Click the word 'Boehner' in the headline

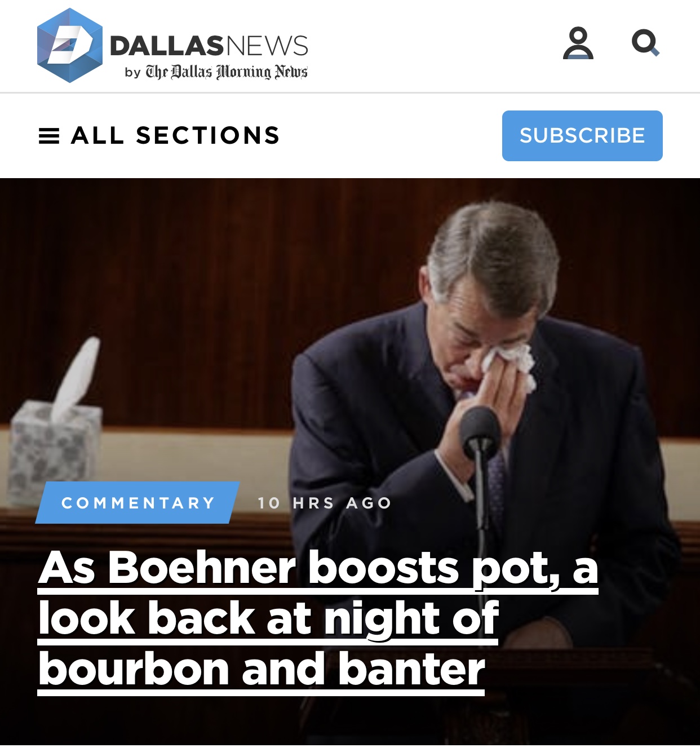click(202, 568)
